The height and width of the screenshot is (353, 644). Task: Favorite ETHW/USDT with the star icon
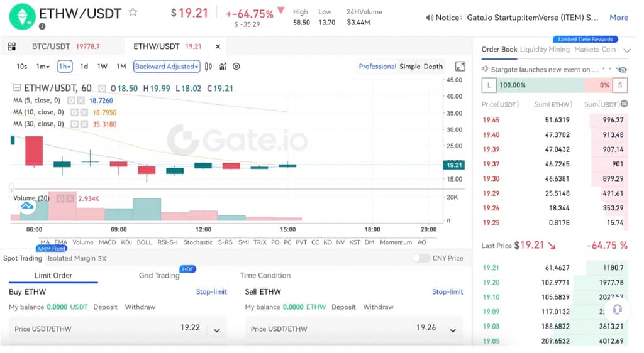tap(133, 12)
